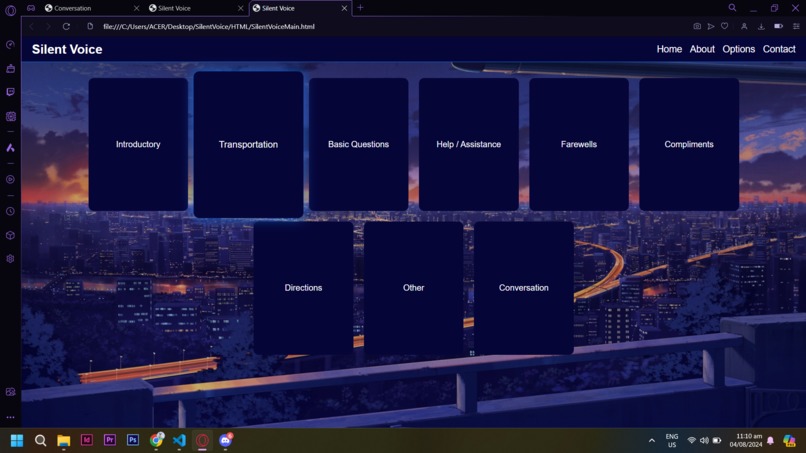Image resolution: width=806 pixels, height=453 pixels.
Task: Go to Home in navigation
Action: [x=669, y=49]
